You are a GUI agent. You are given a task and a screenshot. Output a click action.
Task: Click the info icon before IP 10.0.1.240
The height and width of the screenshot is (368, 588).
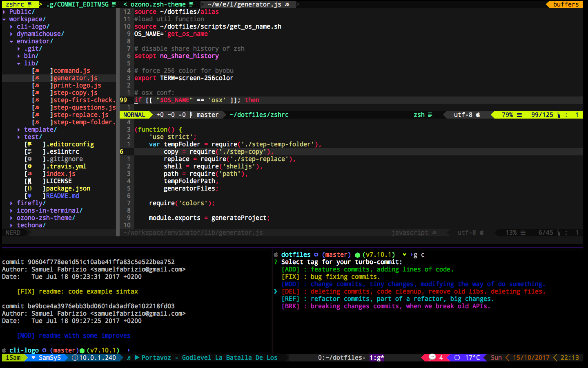[75, 358]
